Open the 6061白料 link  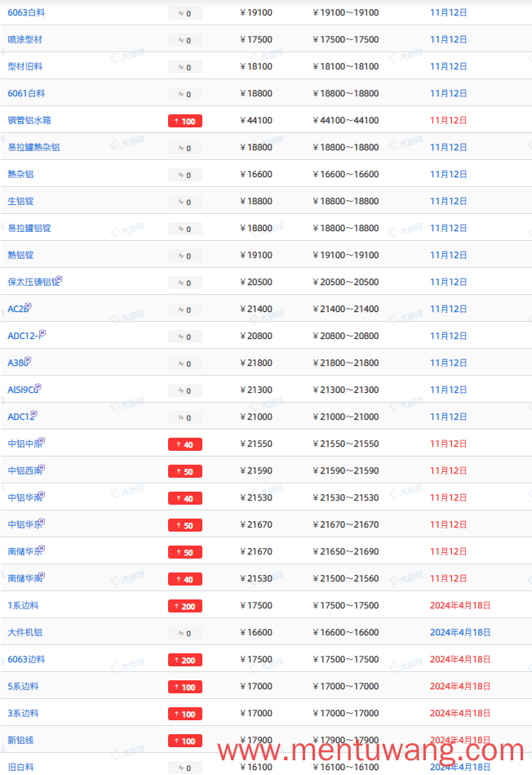26,93
